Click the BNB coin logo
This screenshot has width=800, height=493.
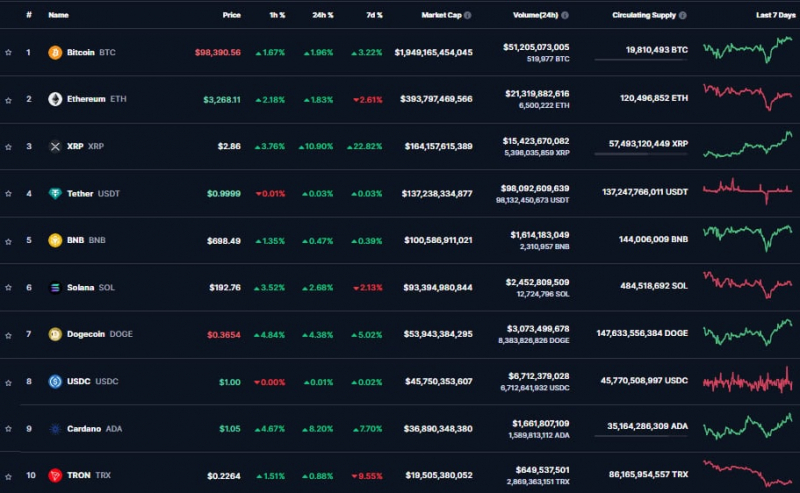coord(55,240)
